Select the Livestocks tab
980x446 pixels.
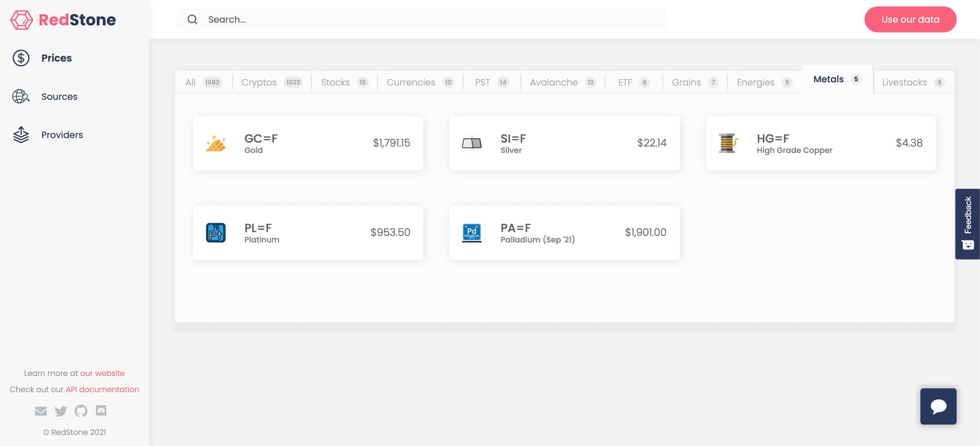point(913,82)
